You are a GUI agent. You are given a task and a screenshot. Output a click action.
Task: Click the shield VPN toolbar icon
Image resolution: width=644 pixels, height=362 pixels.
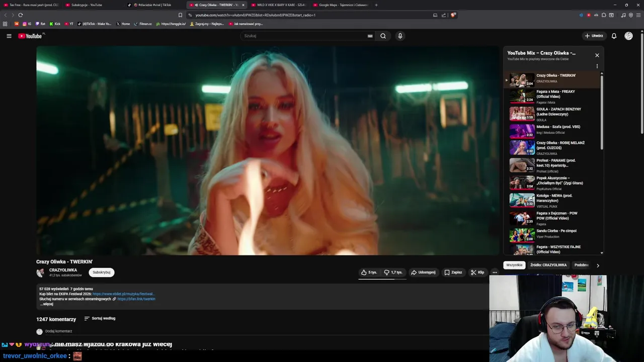[631, 15]
